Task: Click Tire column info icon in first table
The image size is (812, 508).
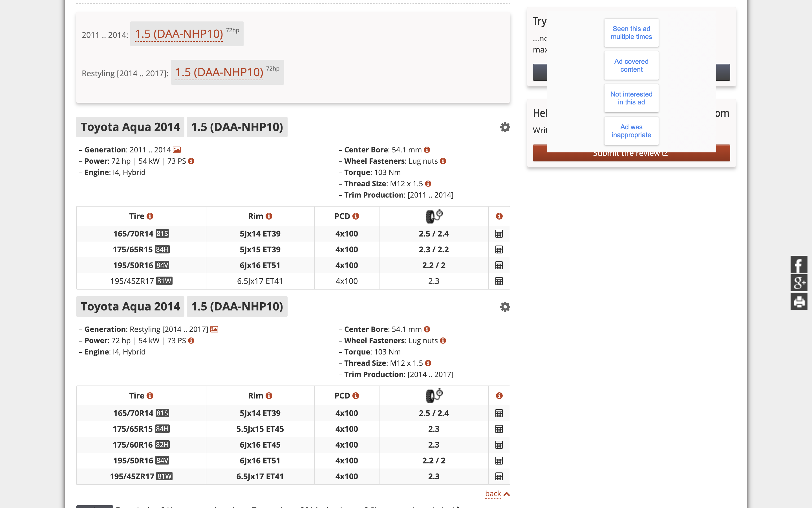Action: 150,216
